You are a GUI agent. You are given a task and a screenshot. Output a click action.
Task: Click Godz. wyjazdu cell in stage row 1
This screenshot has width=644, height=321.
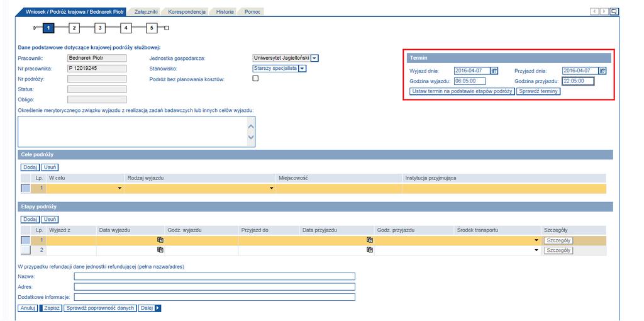(201, 240)
